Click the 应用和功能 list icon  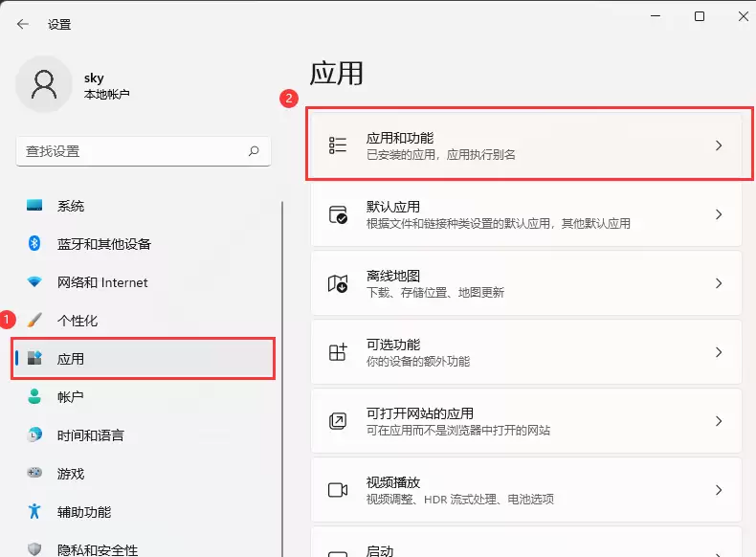[x=338, y=145]
